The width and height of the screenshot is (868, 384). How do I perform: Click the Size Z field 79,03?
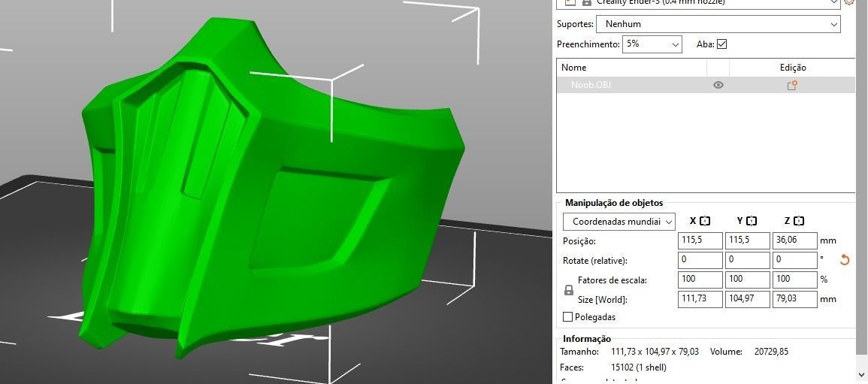pos(795,299)
